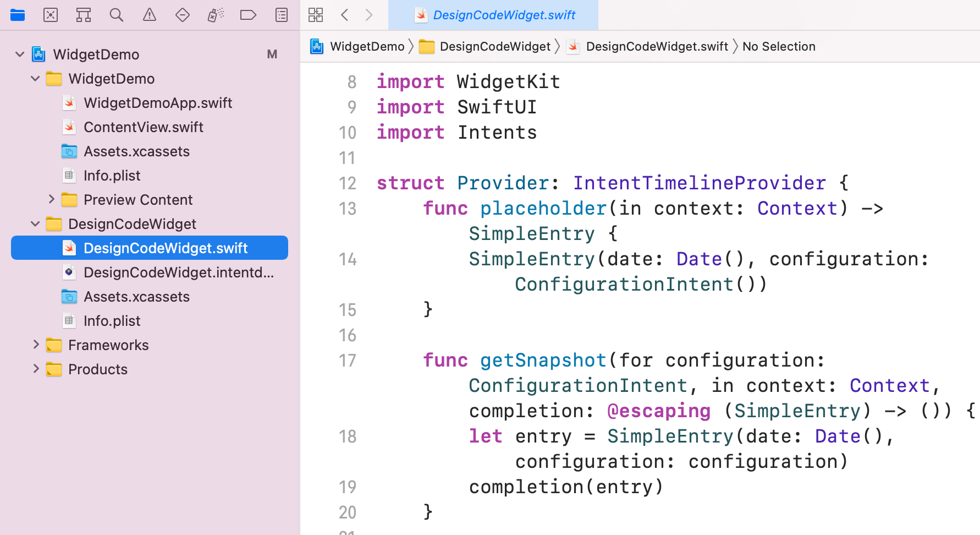Click line number 8 in the gutter
The width and height of the screenshot is (980, 535).
point(352,82)
